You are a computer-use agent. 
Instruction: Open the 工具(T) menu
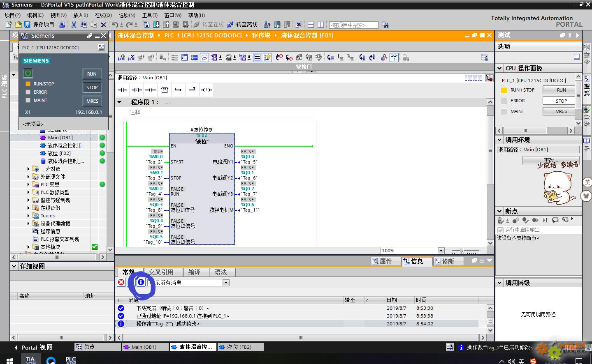(150, 15)
